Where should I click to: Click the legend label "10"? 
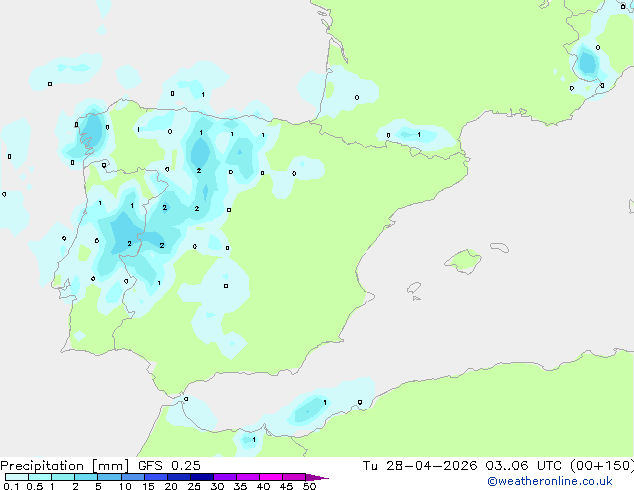pos(125,486)
